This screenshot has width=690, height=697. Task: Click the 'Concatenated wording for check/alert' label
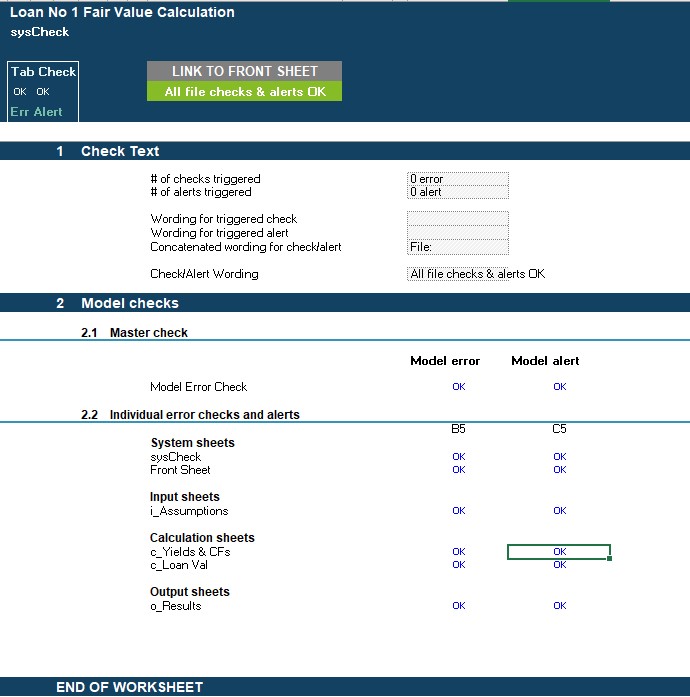point(246,247)
